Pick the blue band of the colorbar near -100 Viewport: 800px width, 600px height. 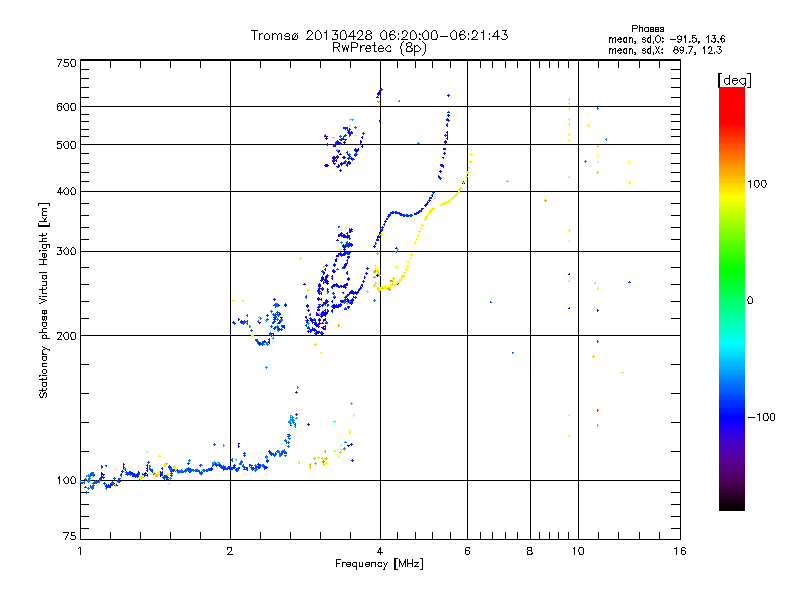(x=732, y=416)
